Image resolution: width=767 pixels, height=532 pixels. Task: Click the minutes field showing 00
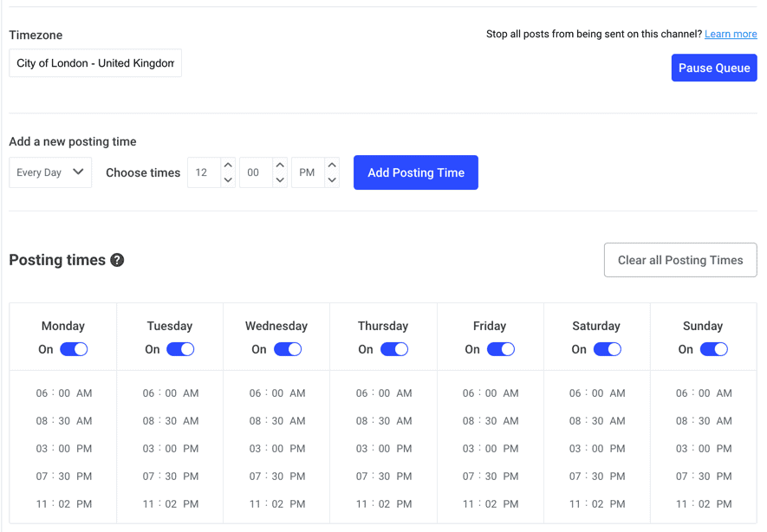pos(257,172)
